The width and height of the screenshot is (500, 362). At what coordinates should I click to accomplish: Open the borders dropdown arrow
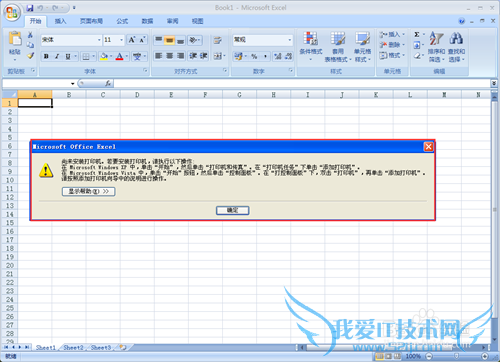pyautogui.click(x=93, y=56)
